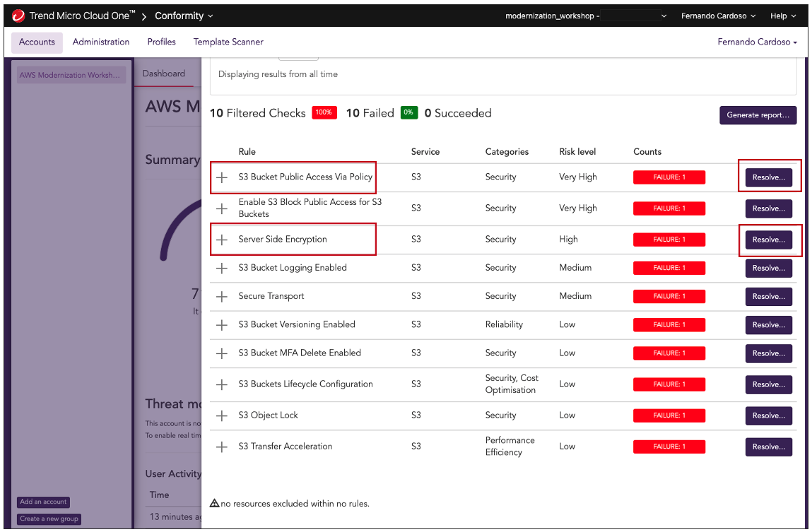Click the 0 Succeeded text
Image resolution: width=812 pixels, height=532 pixels.
click(458, 113)
